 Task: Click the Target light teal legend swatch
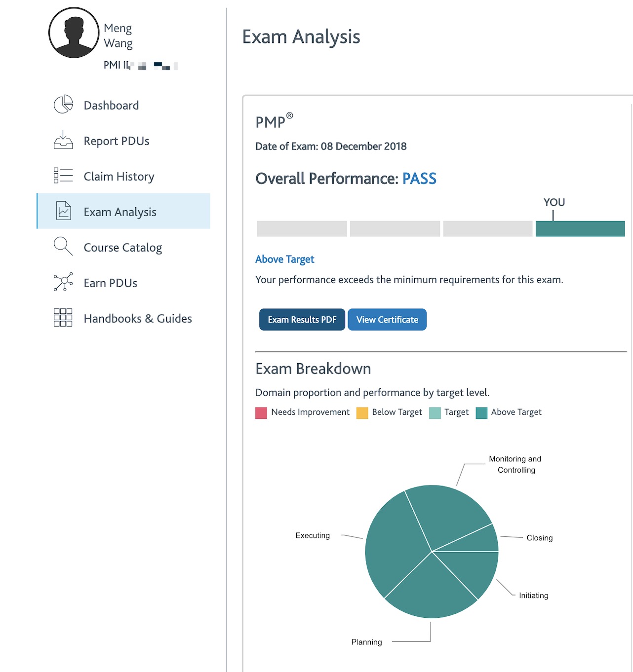[x=435, y=413]
